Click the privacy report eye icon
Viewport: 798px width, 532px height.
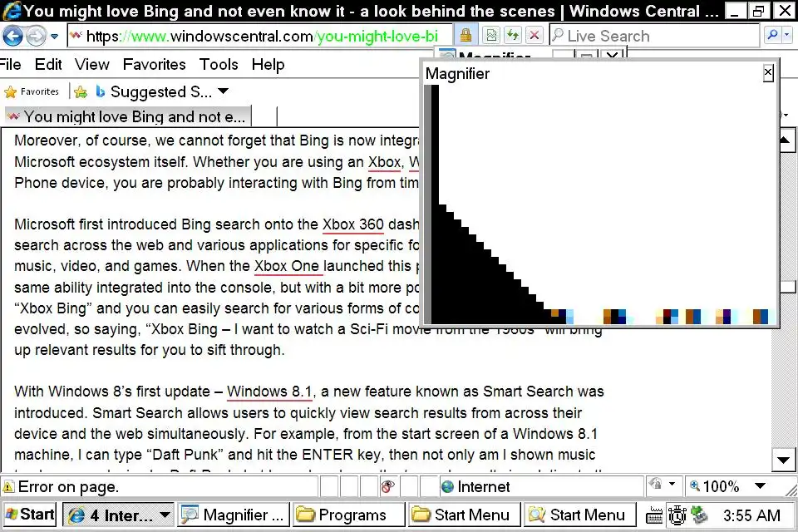tap(388, 486)
